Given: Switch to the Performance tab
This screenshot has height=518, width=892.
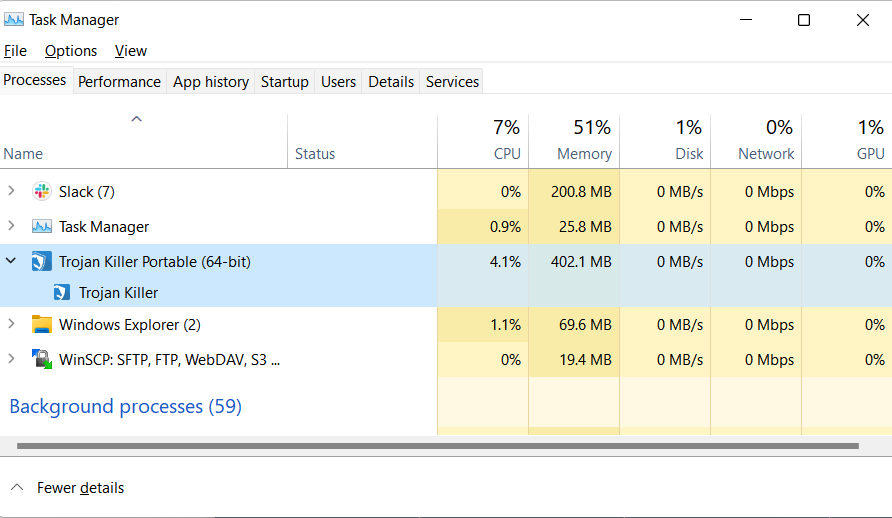Looking at the screenshot, I should coord(119,82).
